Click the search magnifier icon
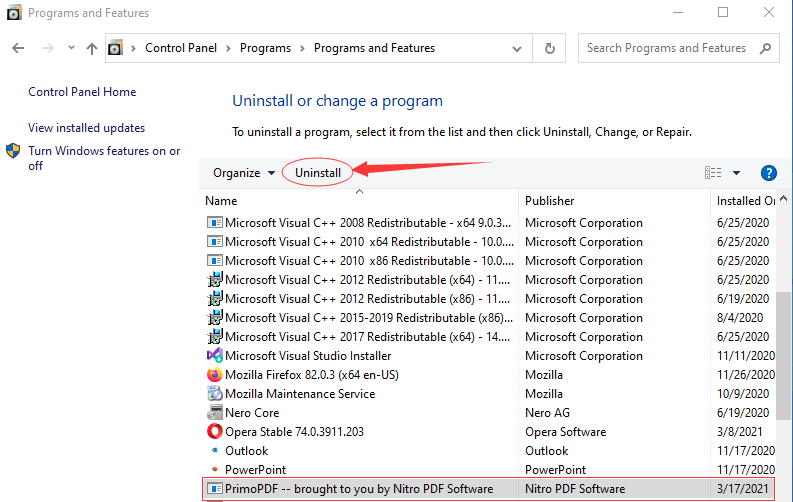 (765, 49)
